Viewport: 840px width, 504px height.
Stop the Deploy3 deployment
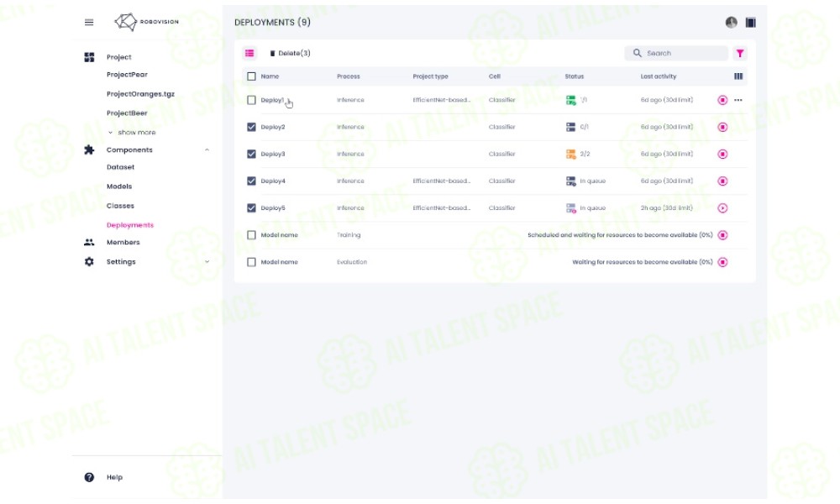pyautogui.click(x=722, y=155)
